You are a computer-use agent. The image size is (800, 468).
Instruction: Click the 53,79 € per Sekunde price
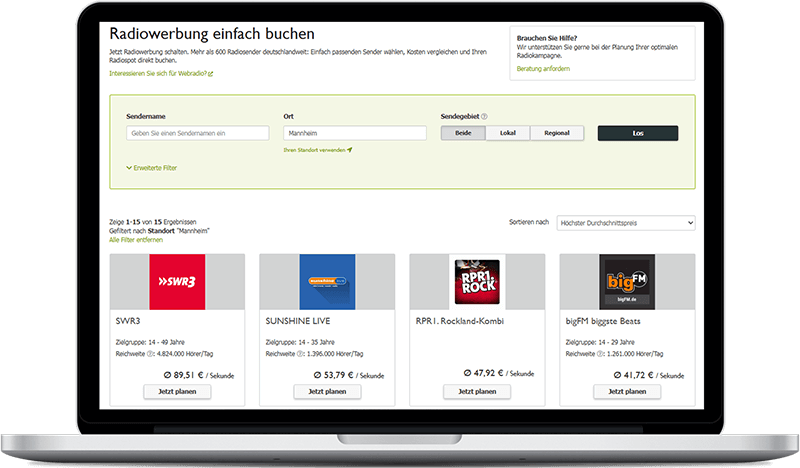click(x=348, y=375)
